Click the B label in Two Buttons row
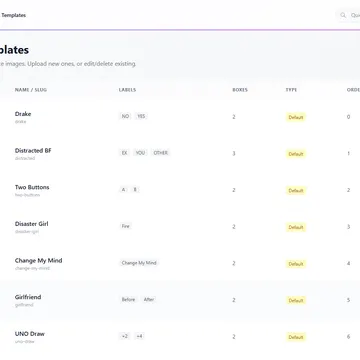This screenshot has height=360, width=360. coord(135,190)
